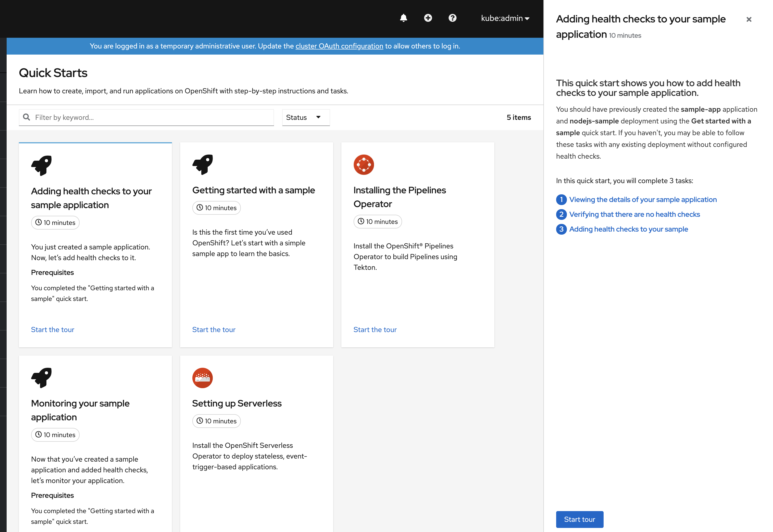The image size is (773, 532).
Task: Start the tour on Getting started card
Action: pos(214,329)
